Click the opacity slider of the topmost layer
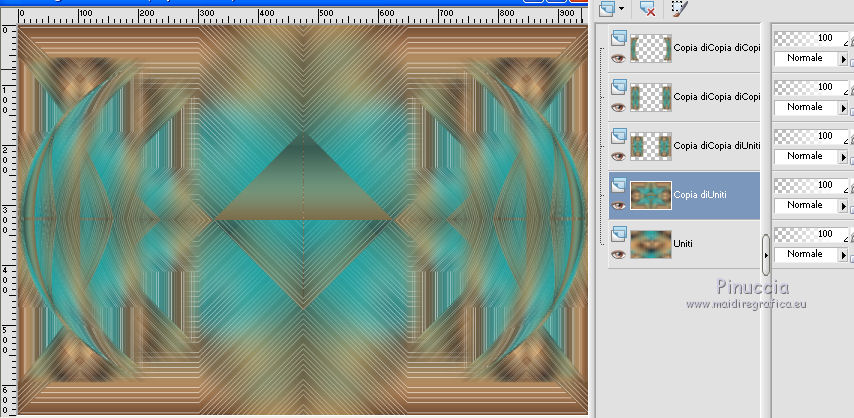 pyautogui.click(x=811, y=38)
